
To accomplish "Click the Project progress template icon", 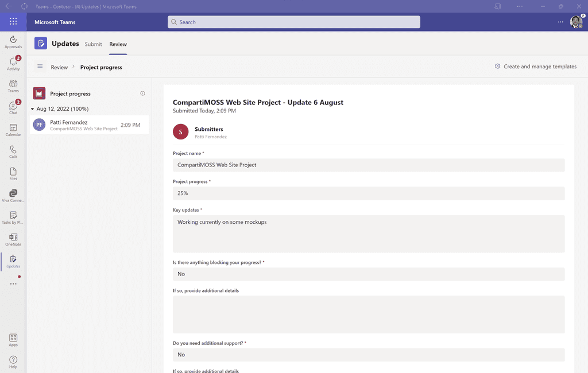I will point(39,94).
